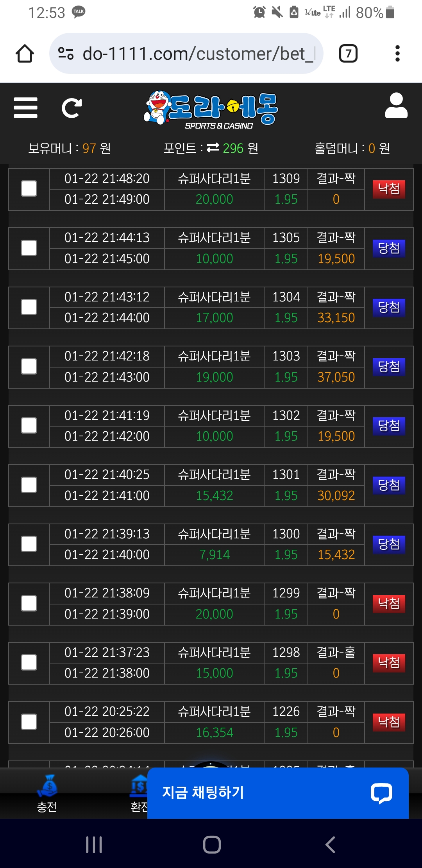Open the 충전 money bag icon
Image resolution: width=422 pixels, height=868 pixels.
[47, 787]
